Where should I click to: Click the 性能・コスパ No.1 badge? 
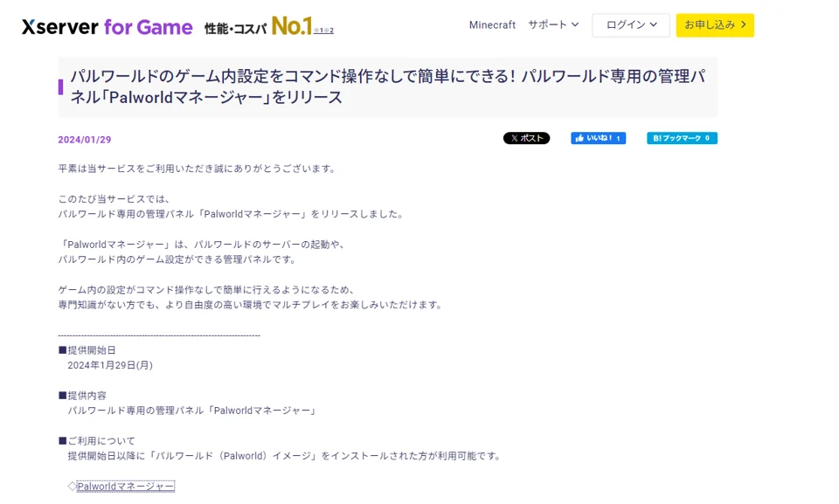[258, 26]
